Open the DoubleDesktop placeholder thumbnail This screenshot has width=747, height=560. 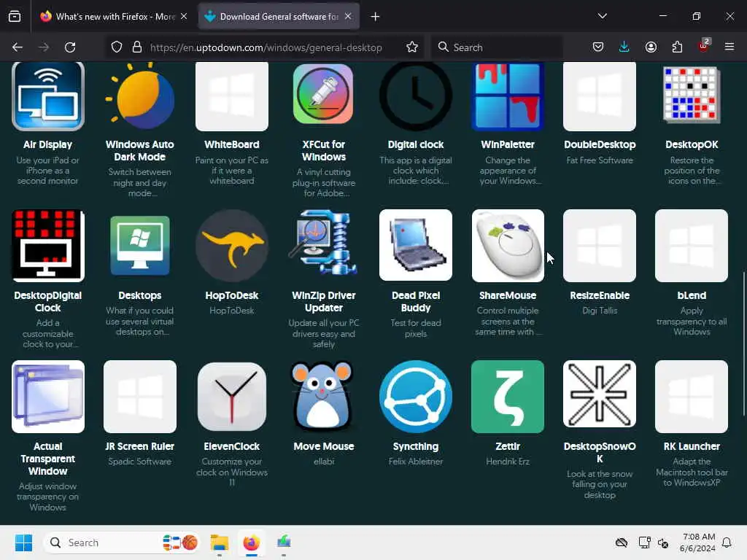(x=600, y=96)
